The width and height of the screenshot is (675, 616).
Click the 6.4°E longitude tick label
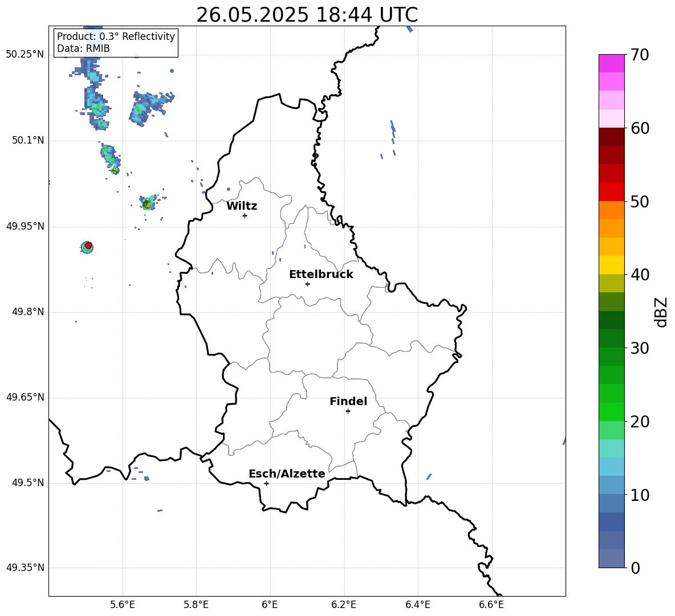417,605
